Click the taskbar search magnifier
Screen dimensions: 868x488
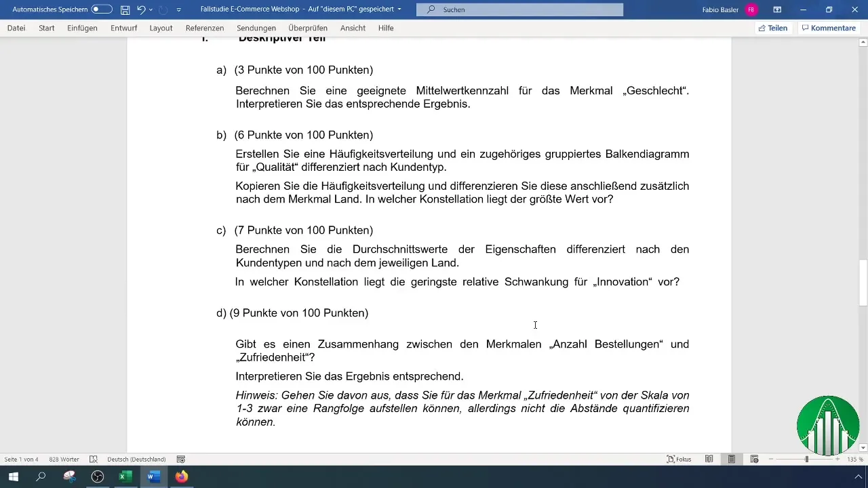coord(41,476)
